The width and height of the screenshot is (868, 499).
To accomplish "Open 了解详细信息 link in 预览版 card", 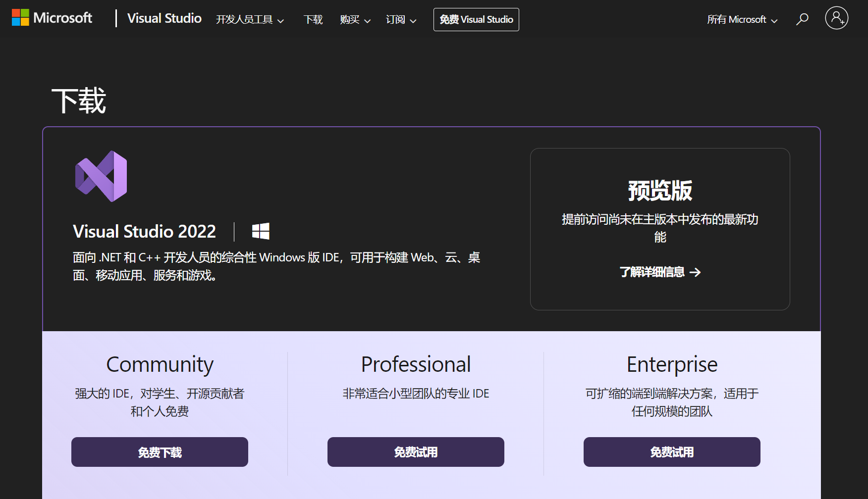I will coord(653,272).
